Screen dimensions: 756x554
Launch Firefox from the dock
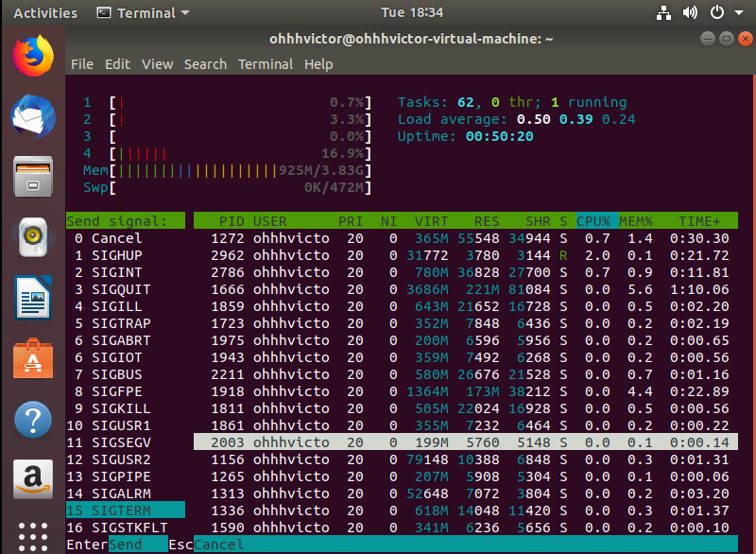point(33,56)
